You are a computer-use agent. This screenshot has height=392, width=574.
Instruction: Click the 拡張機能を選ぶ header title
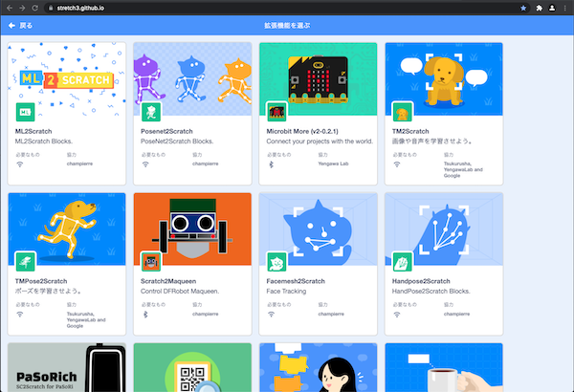click(x=287, y=25)
